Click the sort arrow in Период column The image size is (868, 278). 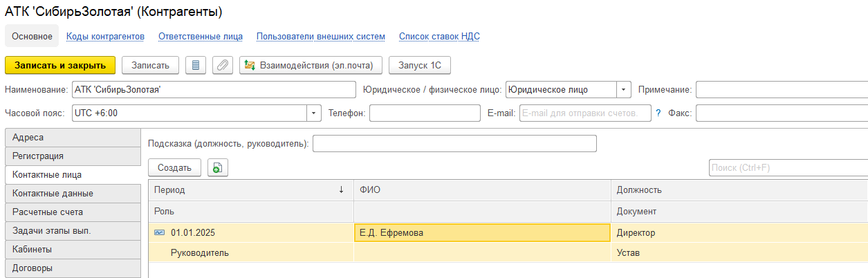(x=341, y=190)
